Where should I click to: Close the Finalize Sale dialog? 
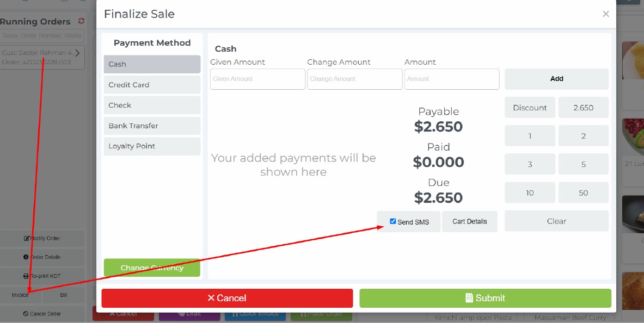[605, 14]
